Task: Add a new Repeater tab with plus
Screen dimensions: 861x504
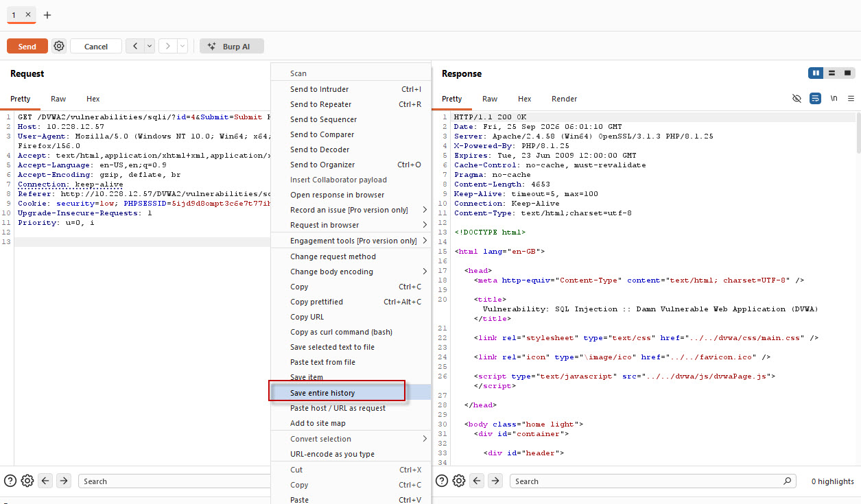Action: (x=47, y=14)
